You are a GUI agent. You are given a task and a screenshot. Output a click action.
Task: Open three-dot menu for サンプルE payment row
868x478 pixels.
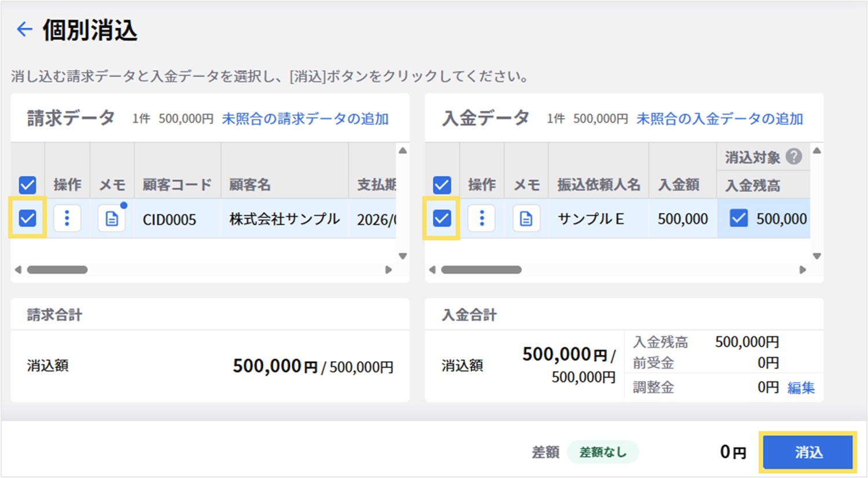pyautogui.click(x=481, y=218)
